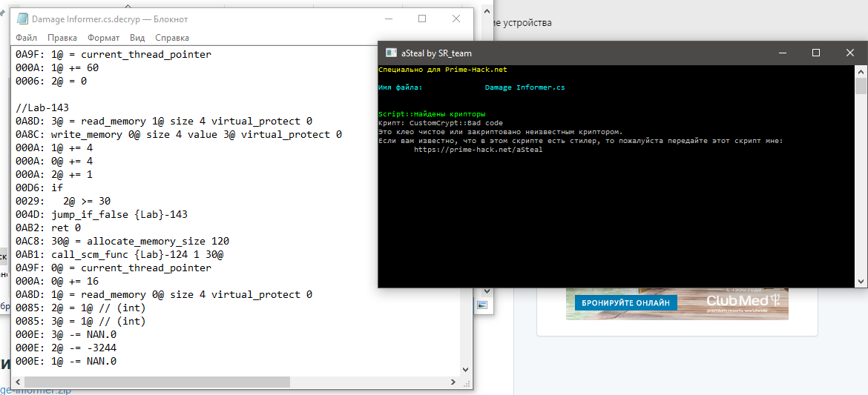
Task: Click the console's scrollbar down arrow
Action: click(861, 281)
